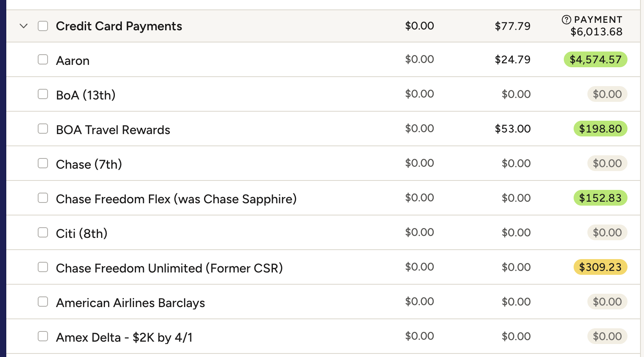Select the Aaron category checkbox
Image resolution: width=644 pixels, height=357 pixels.
click(x=43, y=60)
